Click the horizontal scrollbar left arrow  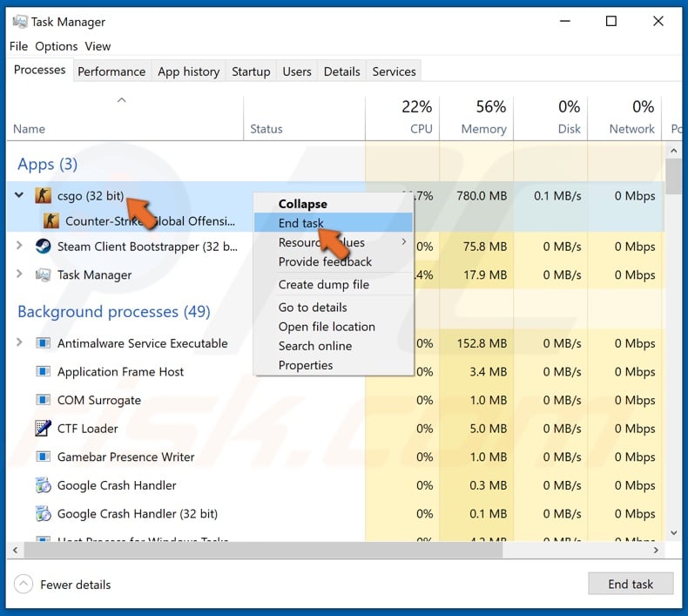click(16, 550)
